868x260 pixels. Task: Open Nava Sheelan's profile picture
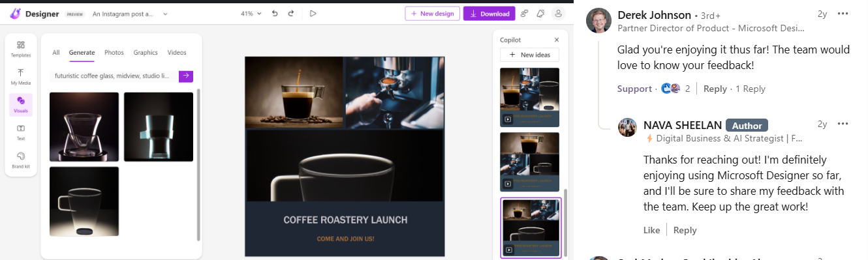628,128
